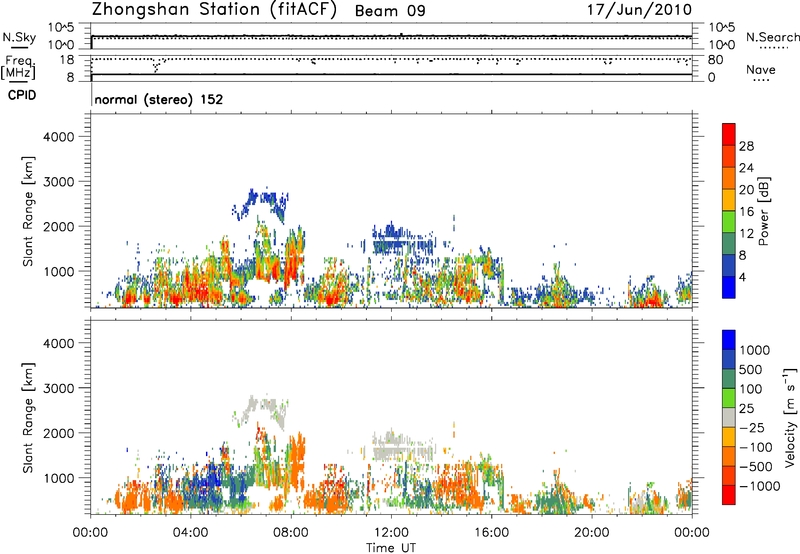Click the Nave legend label

click(760, 69)
